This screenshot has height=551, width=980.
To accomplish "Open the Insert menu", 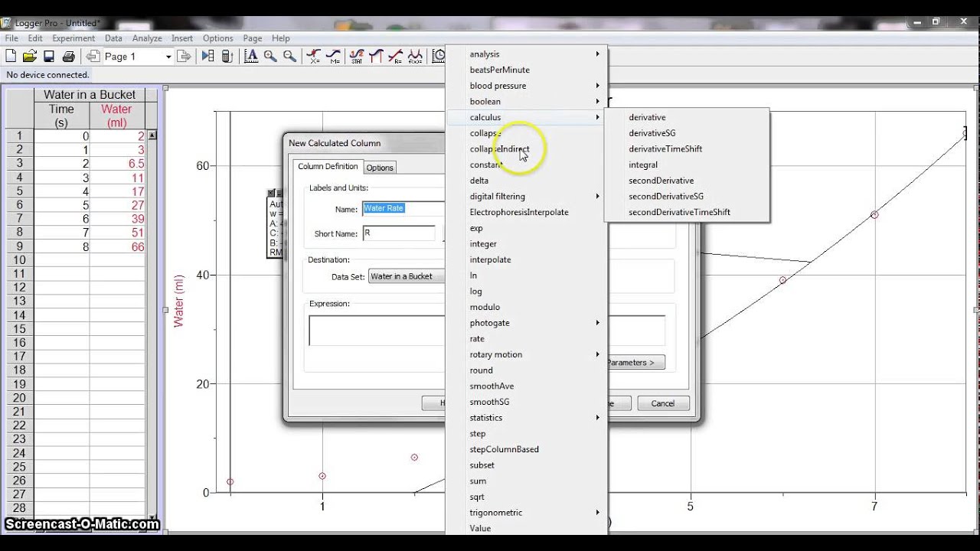I will 182,38.
